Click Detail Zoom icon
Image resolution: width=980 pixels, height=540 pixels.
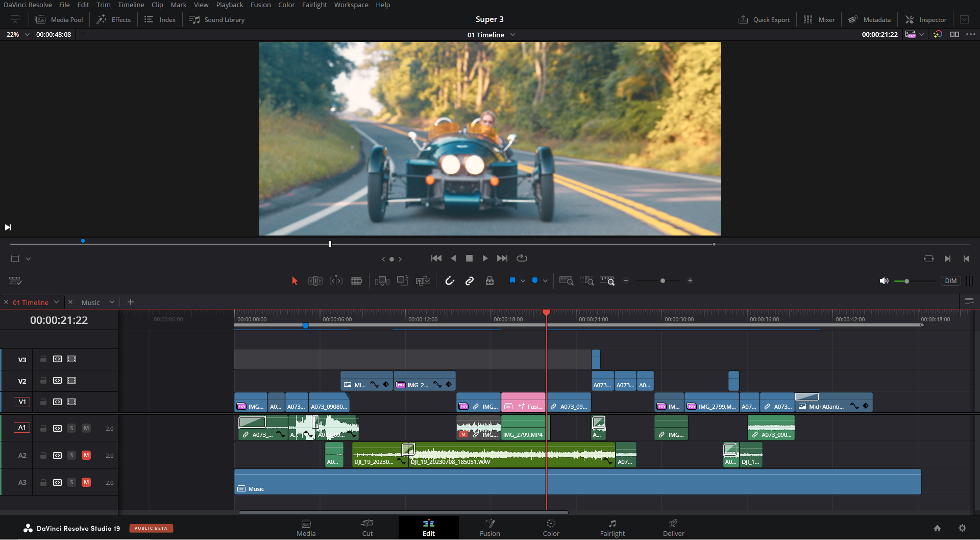pyautogui.click(x=587, y=281)
